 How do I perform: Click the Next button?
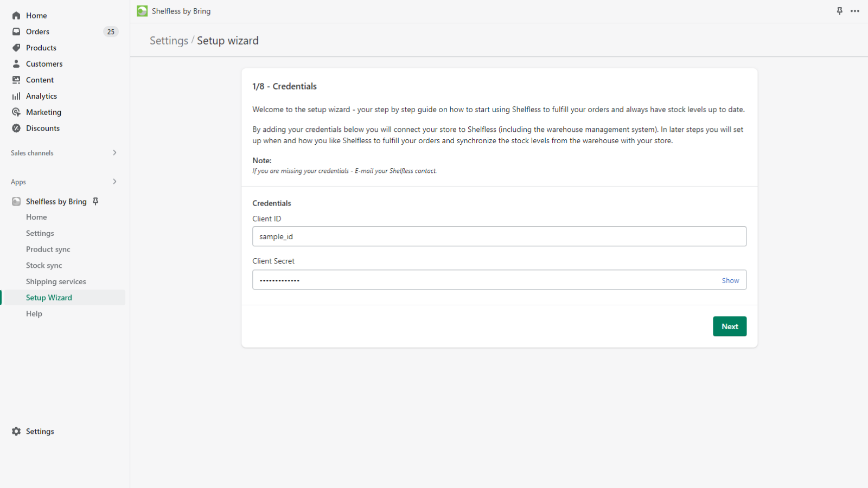[x=730, y=326]
